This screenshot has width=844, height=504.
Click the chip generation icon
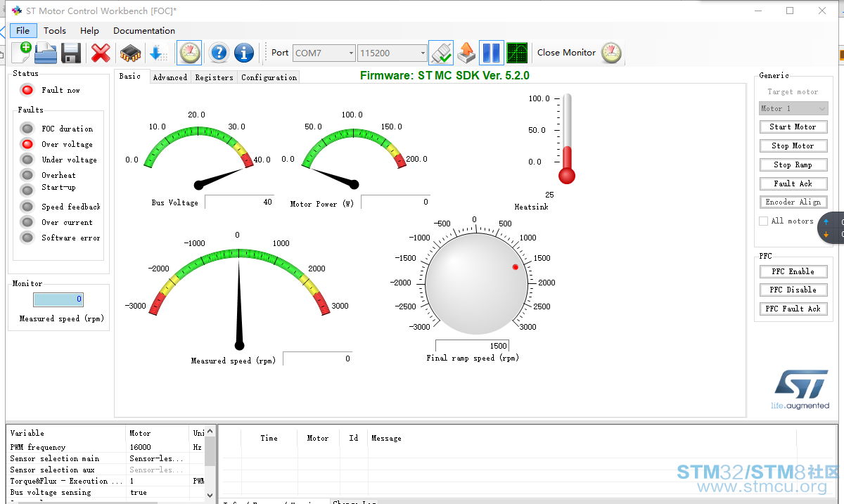tap(130, 53)
